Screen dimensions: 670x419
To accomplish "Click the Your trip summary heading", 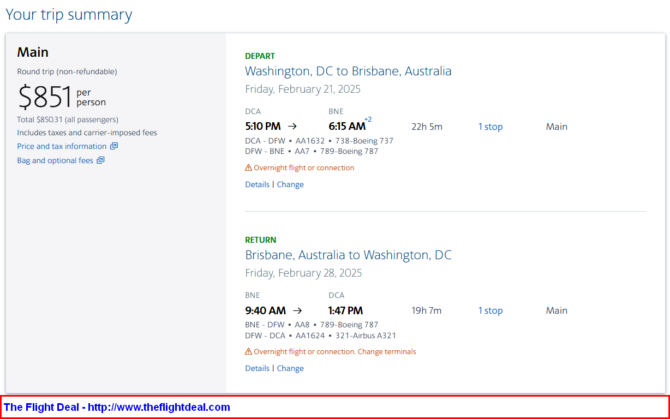I will tap(69, 15).
